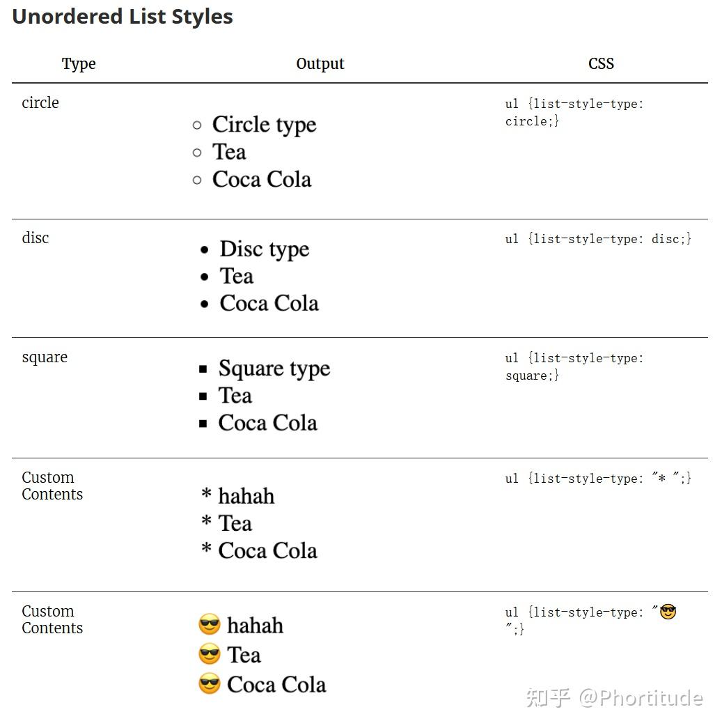Select the "Output" column header
722x728 pixels.
click(320, 64)
